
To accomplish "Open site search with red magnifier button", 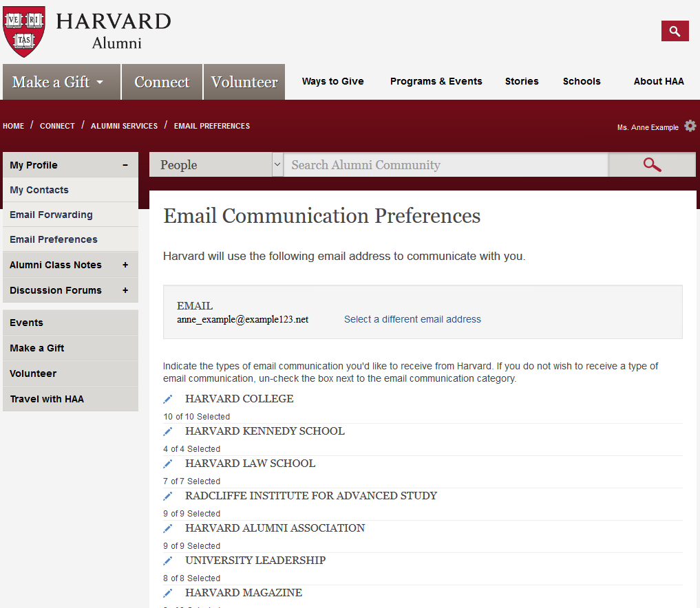I will click(x=675, y=31).
